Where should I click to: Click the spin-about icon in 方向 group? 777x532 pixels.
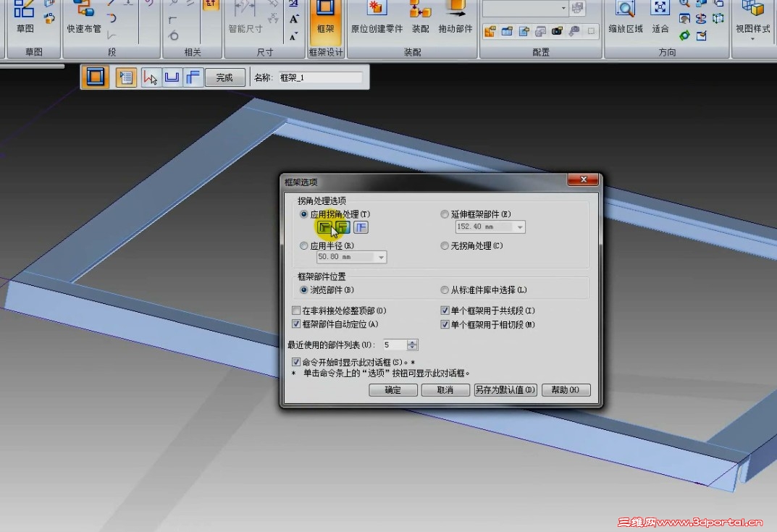pyautogui.click(x=701, y=19)
